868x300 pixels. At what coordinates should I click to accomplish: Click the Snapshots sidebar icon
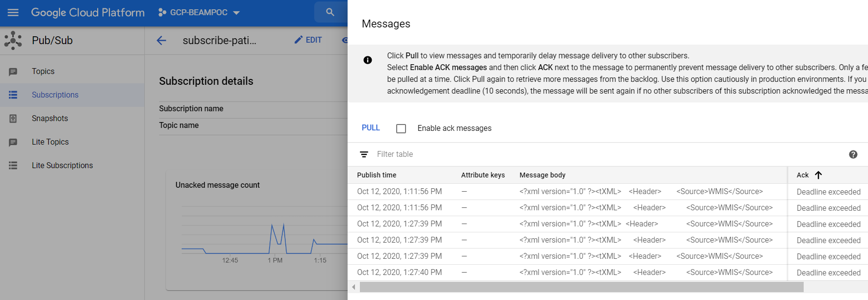point(13,119)
